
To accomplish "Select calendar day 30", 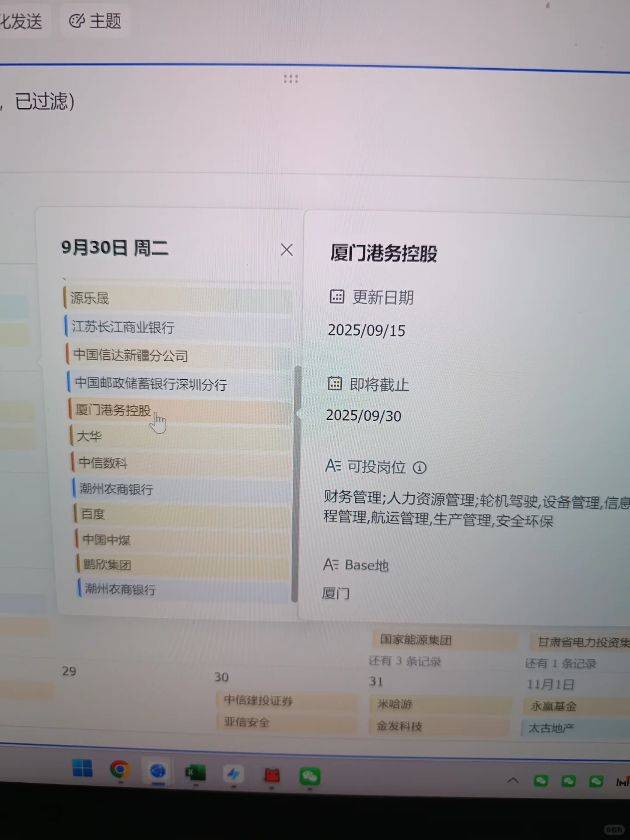I will [221, 677].
